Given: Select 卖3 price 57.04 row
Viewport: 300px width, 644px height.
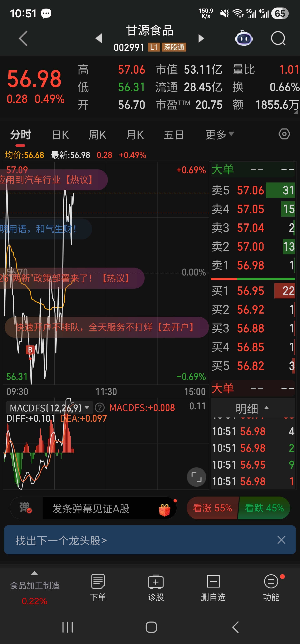Looking at the screenshot, I should click(x=253, y=228).
